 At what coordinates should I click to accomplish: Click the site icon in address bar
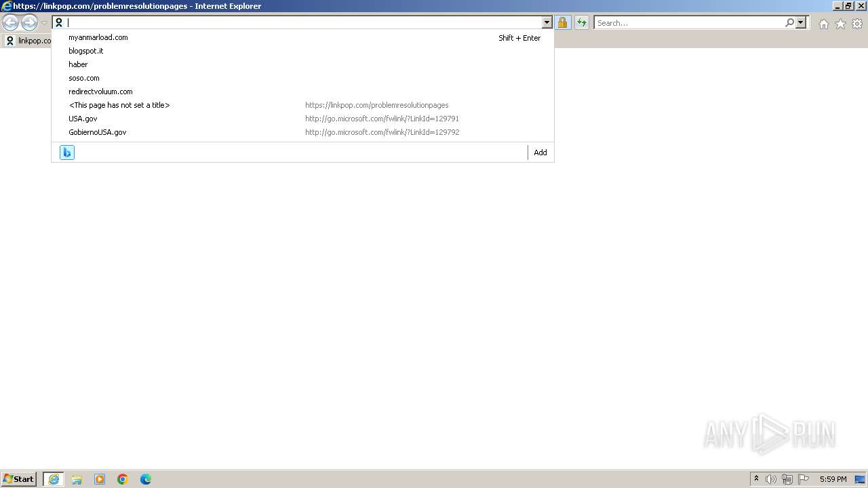(x=59, y=22)
